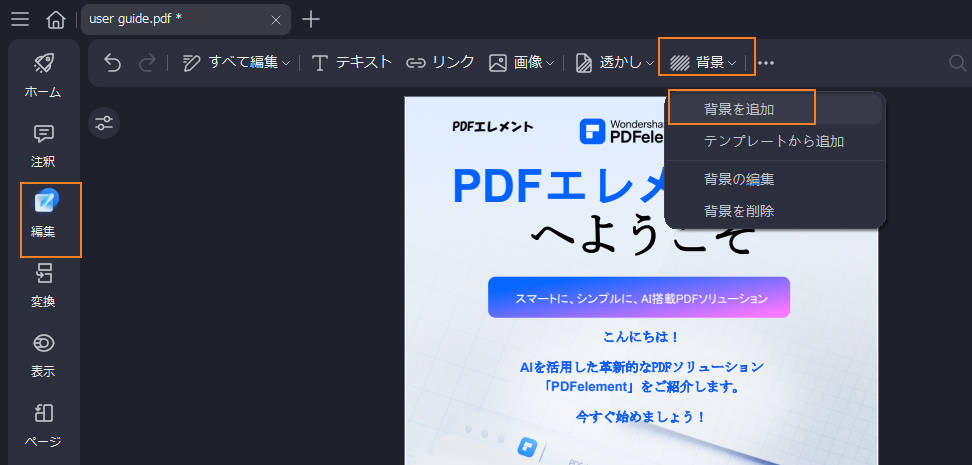The width and height of the screenshot is (972, 465).
Task: Collapse the 背景 dropdown arrow
Action: coord(732,63)
